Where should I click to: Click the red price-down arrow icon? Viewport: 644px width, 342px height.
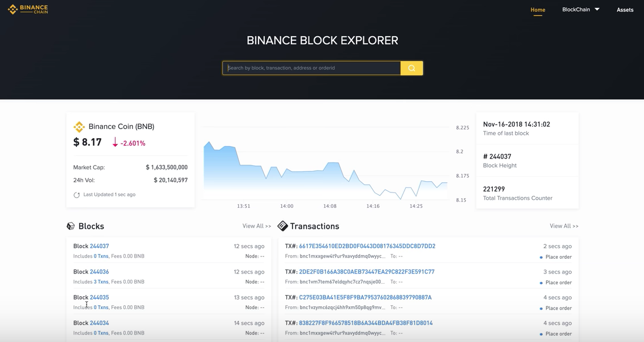point(115,142)
